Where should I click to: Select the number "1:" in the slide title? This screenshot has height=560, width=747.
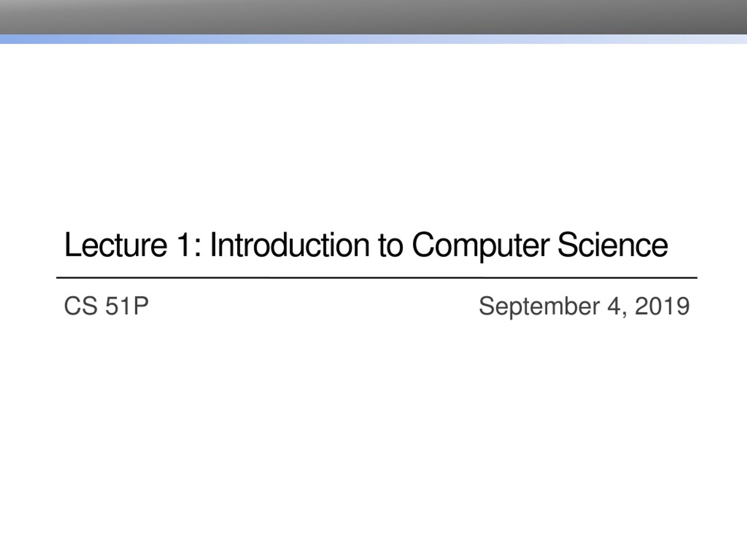coord(189,245)
